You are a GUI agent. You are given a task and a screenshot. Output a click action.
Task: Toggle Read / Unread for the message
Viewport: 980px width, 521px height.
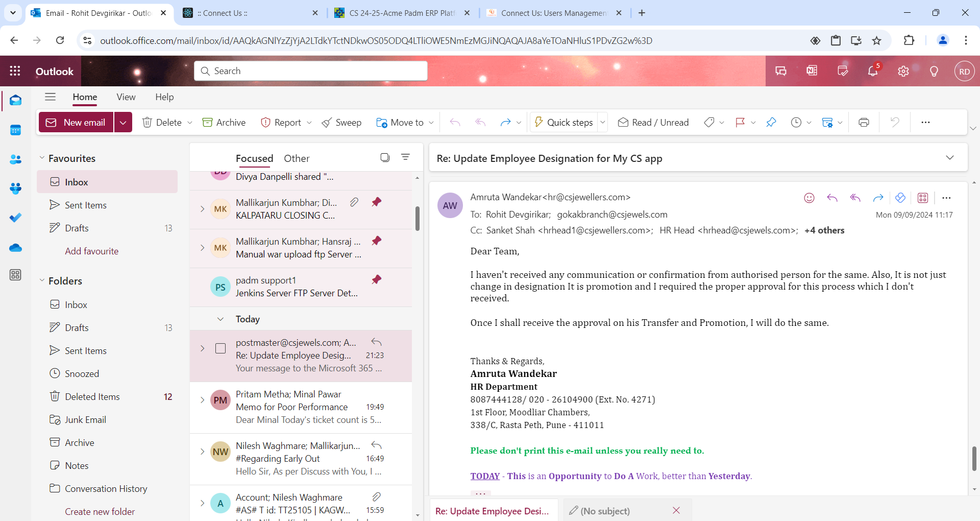653,122
